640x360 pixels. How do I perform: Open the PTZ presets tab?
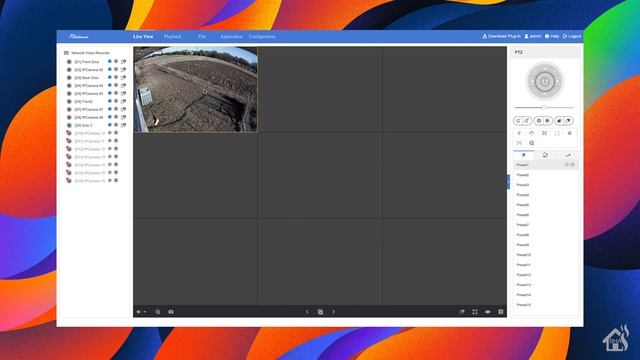click(524, 156)
